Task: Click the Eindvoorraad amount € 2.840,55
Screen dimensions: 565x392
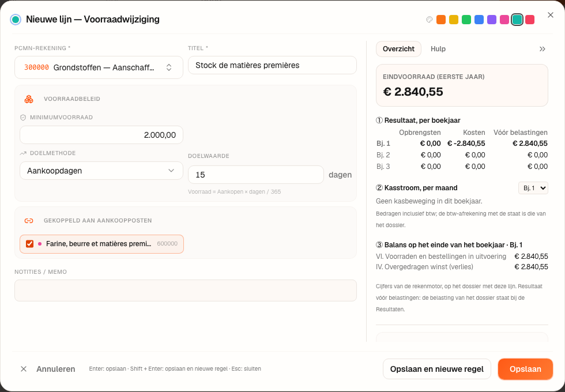Action: [x=413, y=92]
